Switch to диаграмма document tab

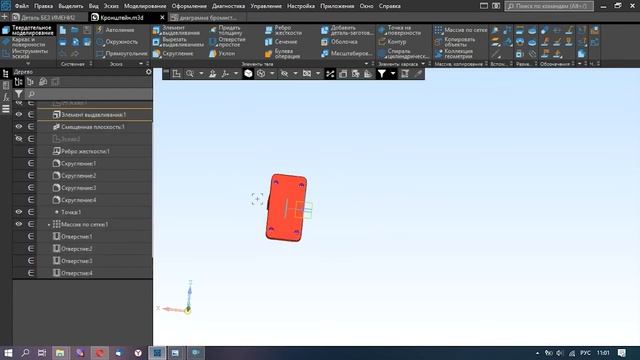[208, 18]
